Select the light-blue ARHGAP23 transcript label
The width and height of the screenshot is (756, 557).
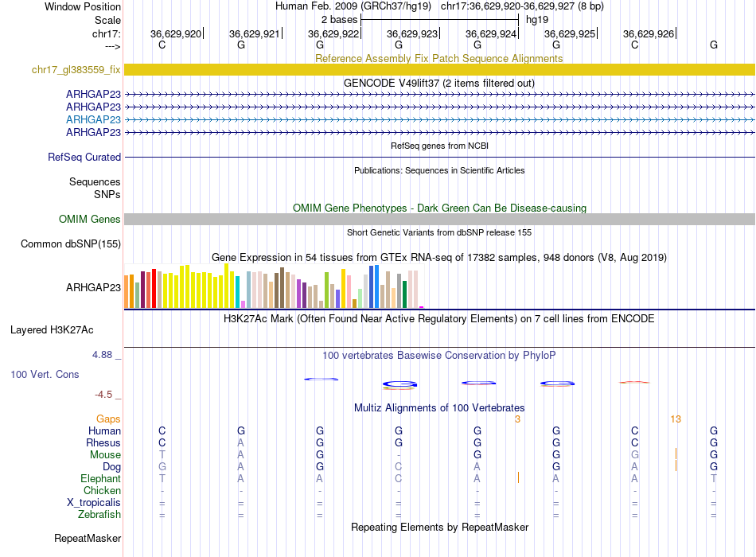(93, 119)
